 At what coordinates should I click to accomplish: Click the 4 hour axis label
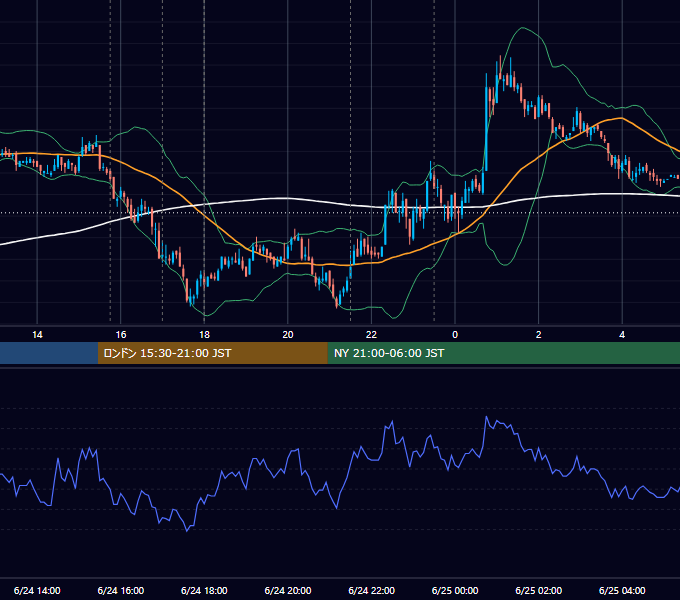click(x=622, y=335)
